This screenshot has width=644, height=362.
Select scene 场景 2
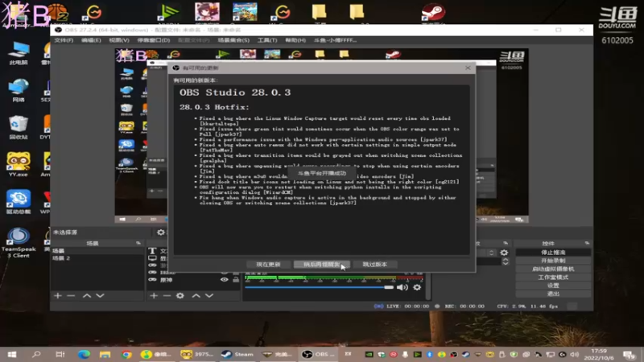coord(97,258)
